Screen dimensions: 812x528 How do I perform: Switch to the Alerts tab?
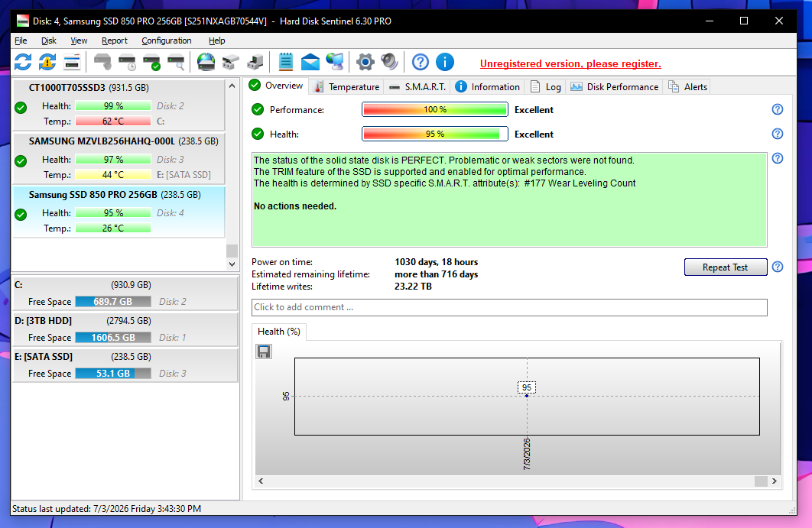(x=687, y=87)
